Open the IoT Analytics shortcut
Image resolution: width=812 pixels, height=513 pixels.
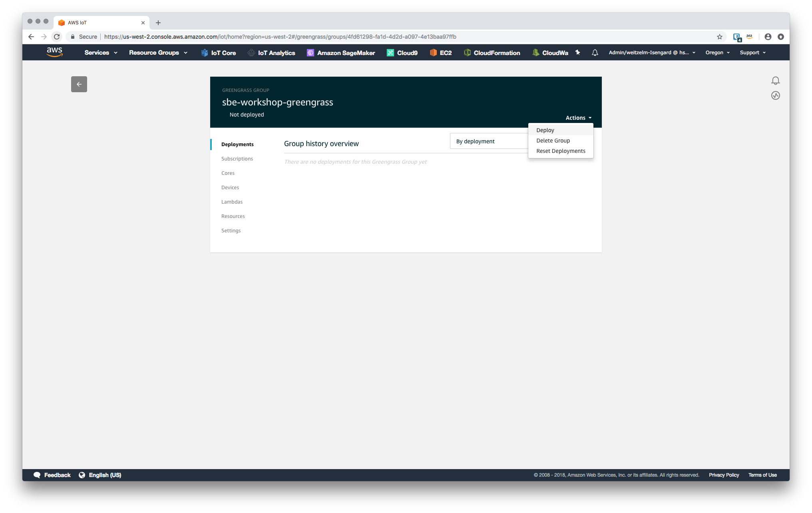click(271, 53)
